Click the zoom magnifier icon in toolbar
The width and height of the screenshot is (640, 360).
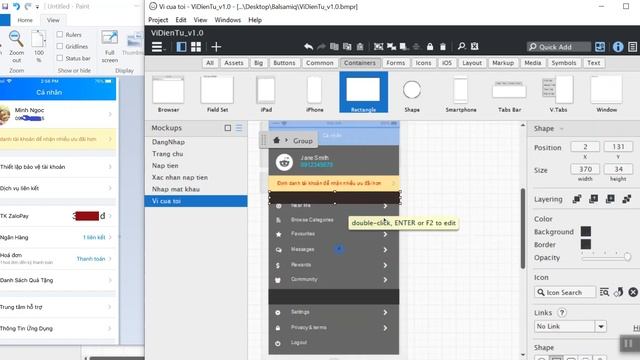pyautogui.click(x=461, y=47)
